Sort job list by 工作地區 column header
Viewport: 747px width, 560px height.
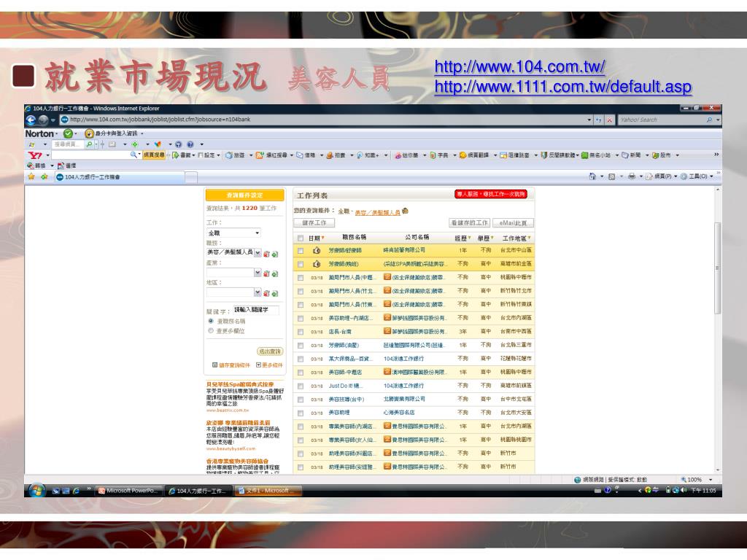point(516,238)
